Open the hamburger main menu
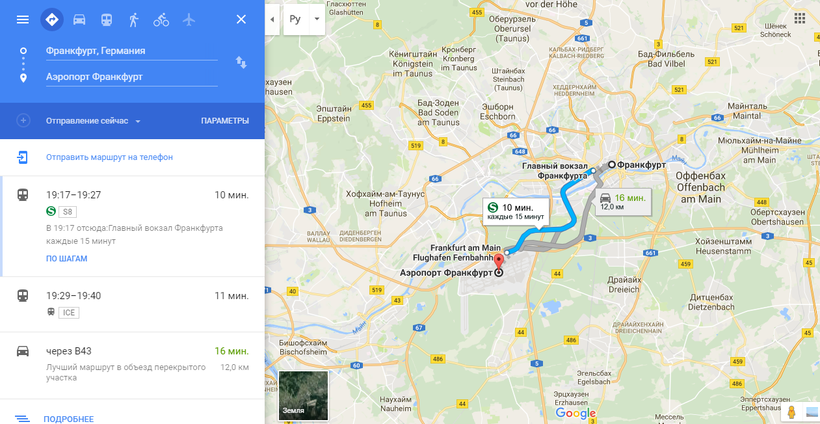Image resolution: width=820 pixels, height=424 pixels. tap(22, 20)
